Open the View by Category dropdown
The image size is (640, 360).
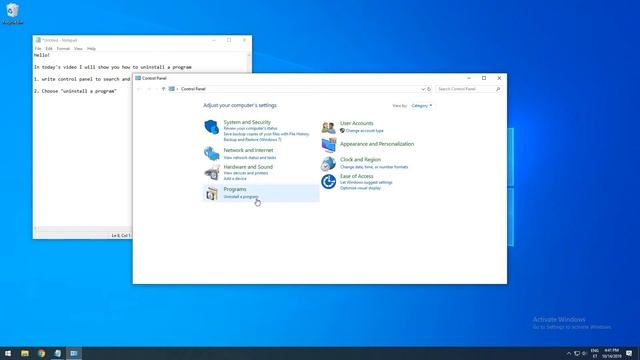pyautogui.click(x=422, y=106)
